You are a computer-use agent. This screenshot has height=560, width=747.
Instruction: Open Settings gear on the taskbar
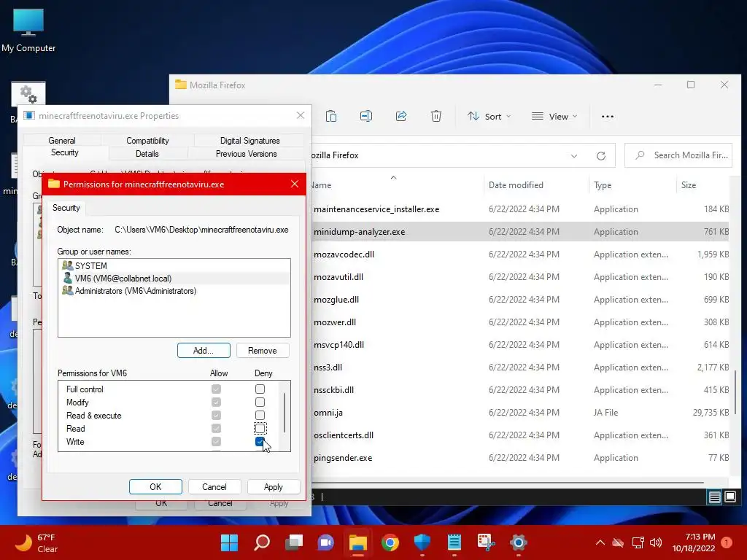pyautogui.click(x=519, y=542)
